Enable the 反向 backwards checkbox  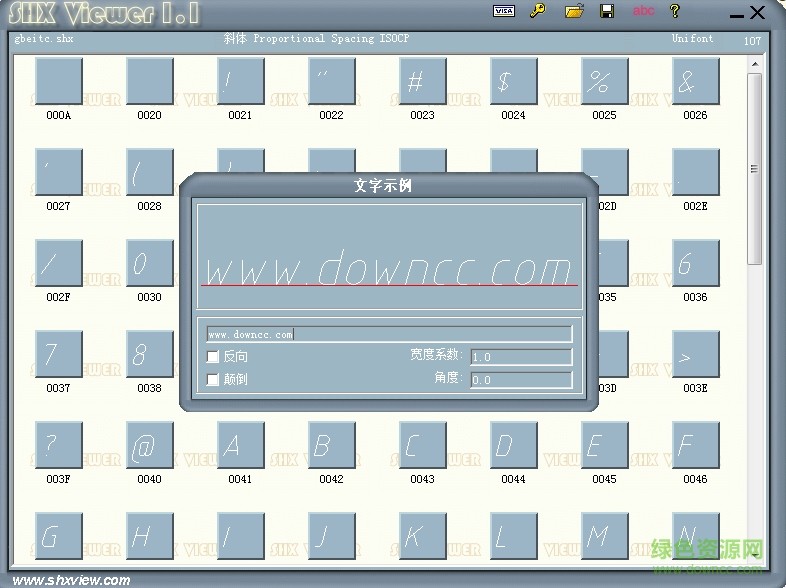(x=213, y=356)
